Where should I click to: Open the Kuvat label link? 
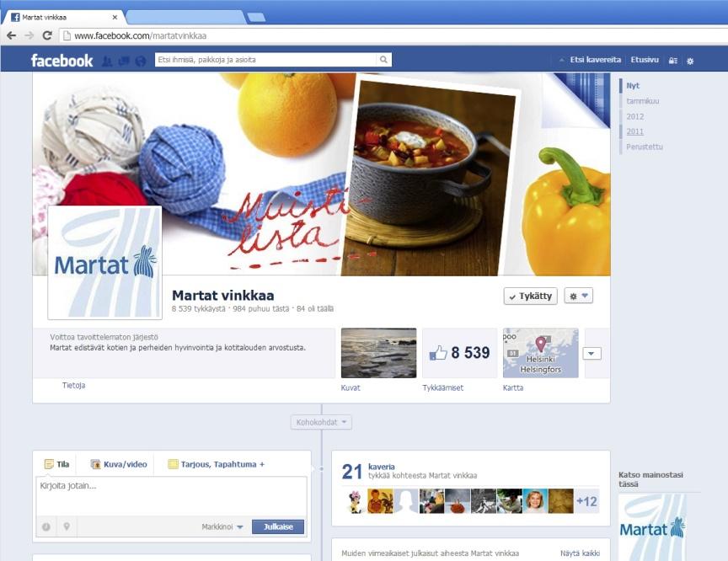click(x=351, y=388)
